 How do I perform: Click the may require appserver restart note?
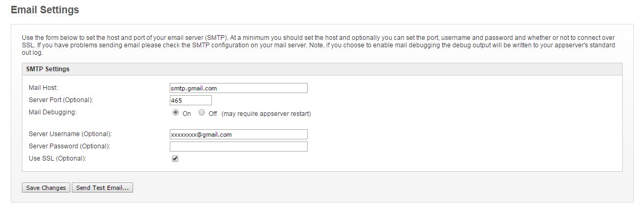(266, 114)
